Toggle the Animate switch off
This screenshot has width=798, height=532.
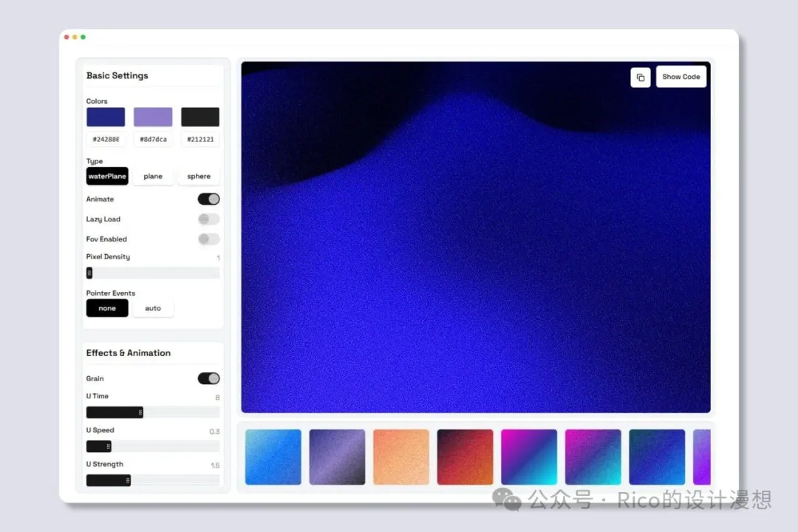coord(208,199)
